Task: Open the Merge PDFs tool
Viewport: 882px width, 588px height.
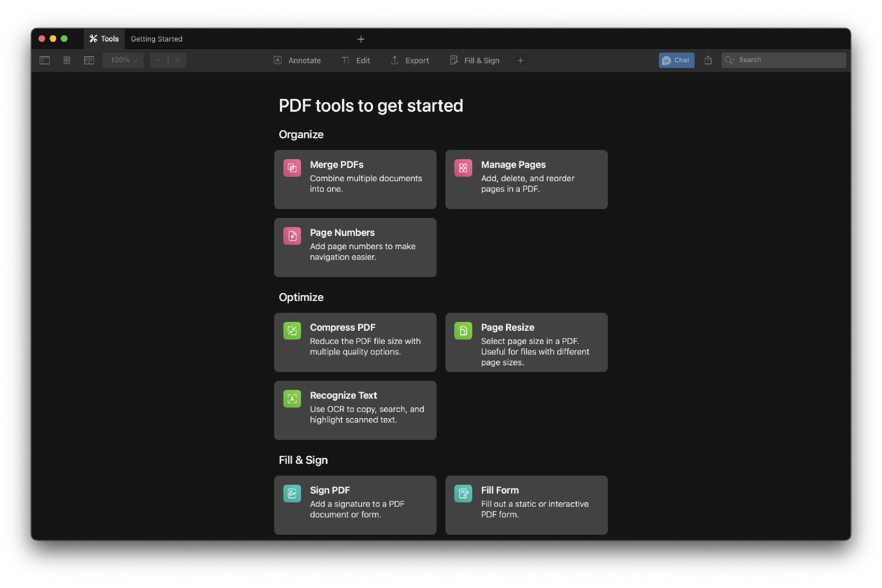Action: click(355, 179)
